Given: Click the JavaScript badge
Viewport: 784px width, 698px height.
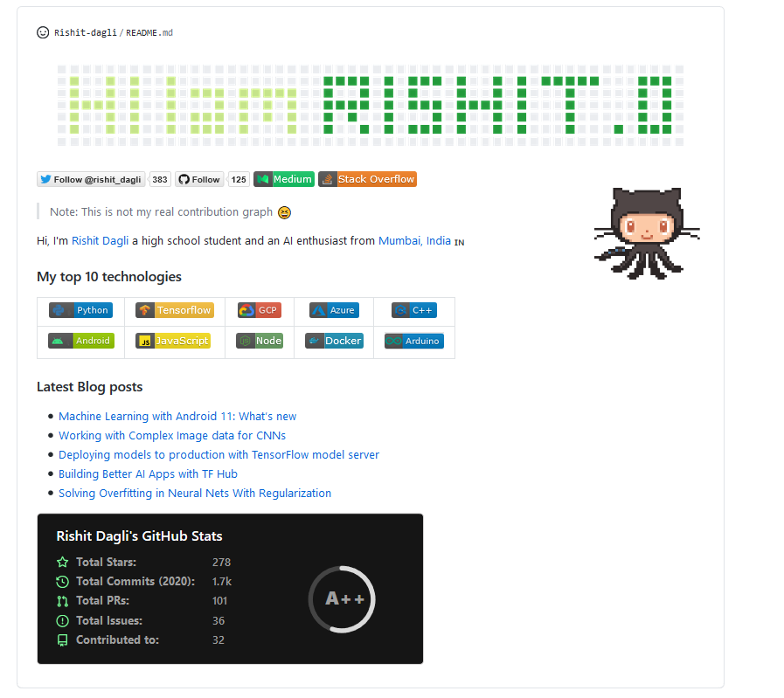Looking at the screenshot, I should [x=173, y=341].
